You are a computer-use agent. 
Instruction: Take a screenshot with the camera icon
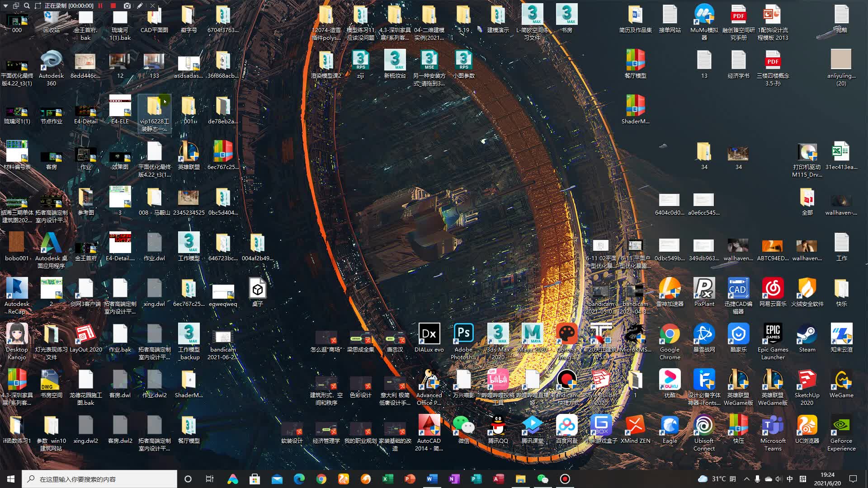click(x=127, y=6)
